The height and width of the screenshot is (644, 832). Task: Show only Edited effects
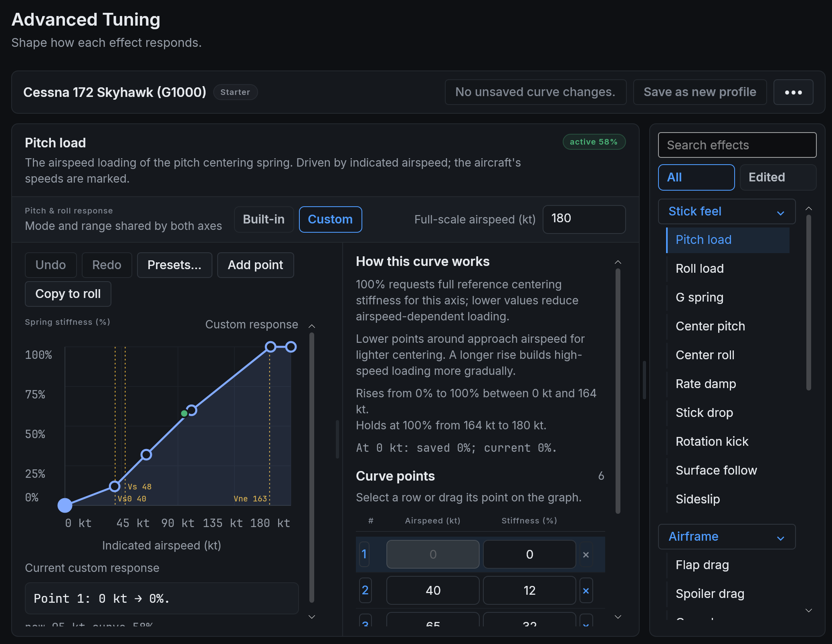point(778,177)
